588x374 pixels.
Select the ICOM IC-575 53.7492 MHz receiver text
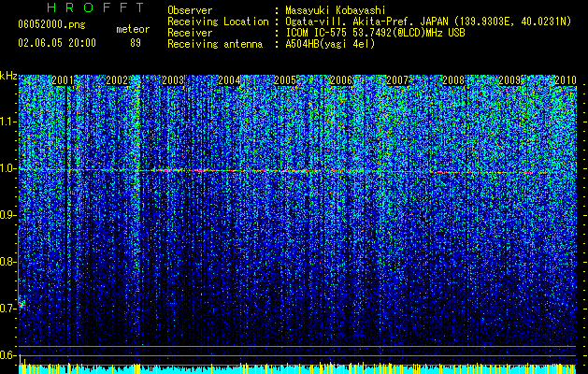pos(375,33)
